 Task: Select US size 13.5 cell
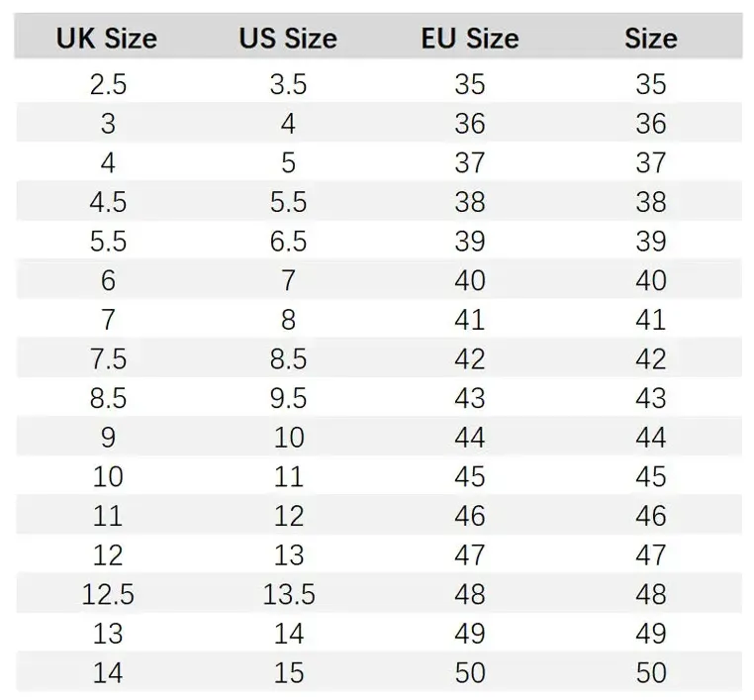click(289, 595)
